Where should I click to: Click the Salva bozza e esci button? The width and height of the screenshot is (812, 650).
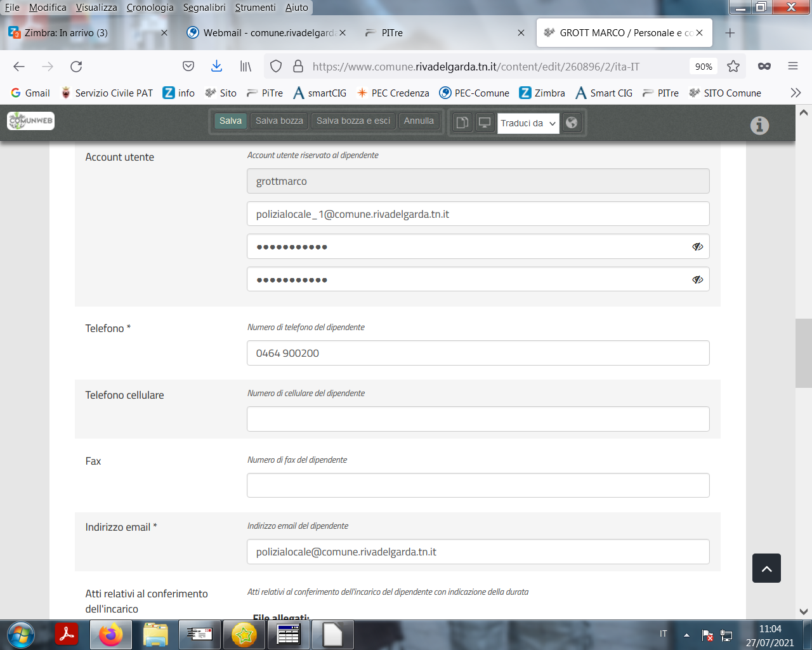tap(353, 121)
